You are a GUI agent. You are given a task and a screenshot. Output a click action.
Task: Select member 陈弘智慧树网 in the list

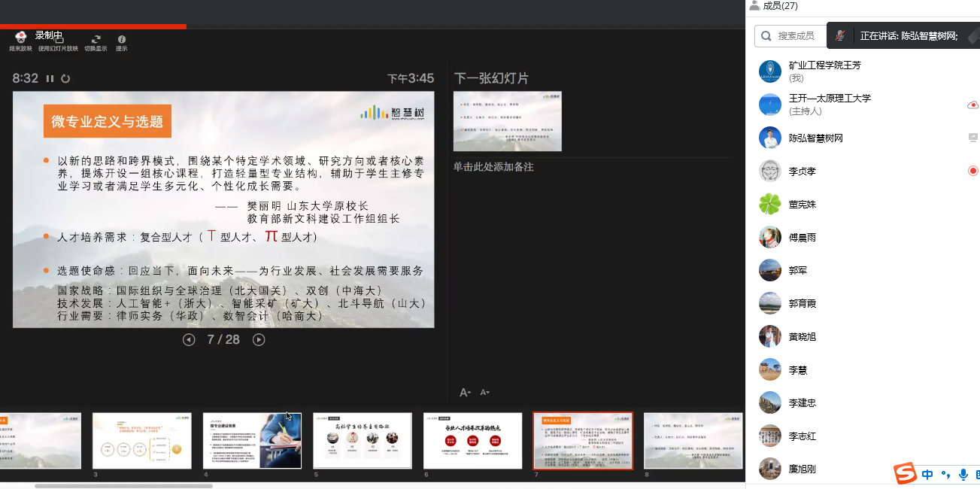click(815, 138)
